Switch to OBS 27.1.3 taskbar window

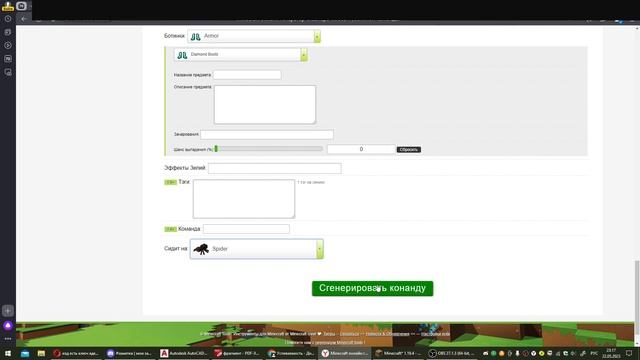[x=452, y=353]
